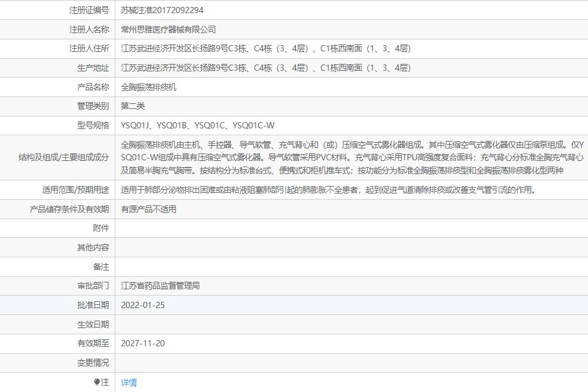Click the 生效日期 label
This screenshot has width=588, height=392.
(x=93, y=324)
